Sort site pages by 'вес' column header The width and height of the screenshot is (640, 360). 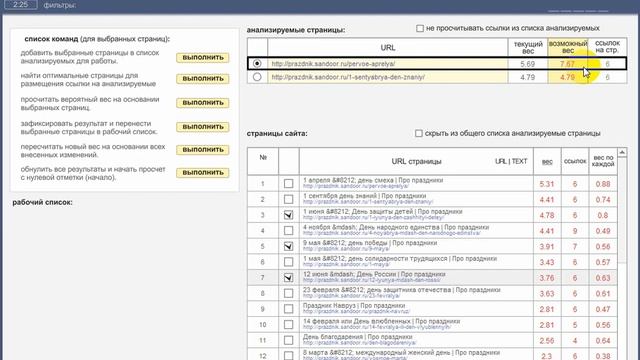pyautogui.click(x=547, y=162)
